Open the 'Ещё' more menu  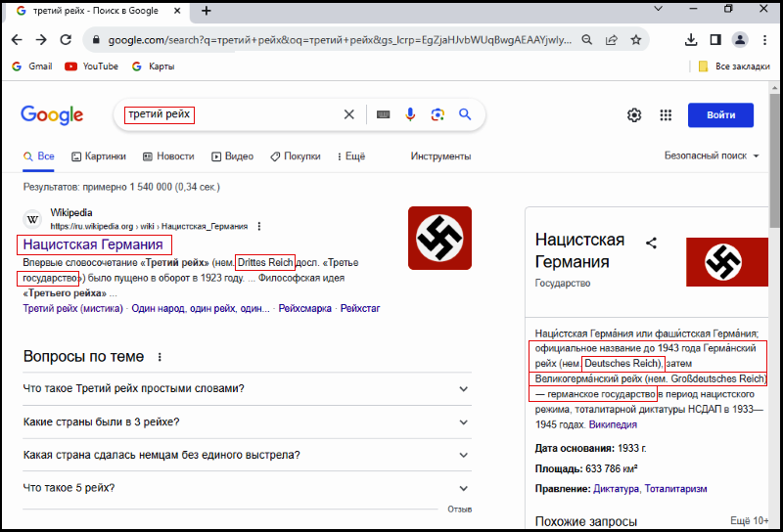click(x=351, y=156)
